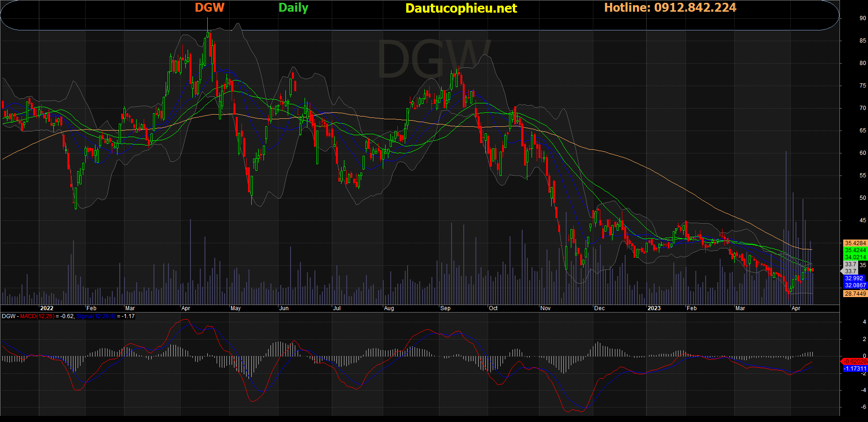
Task: Click the Aug month label on time axis
Action: coord(389,308)
